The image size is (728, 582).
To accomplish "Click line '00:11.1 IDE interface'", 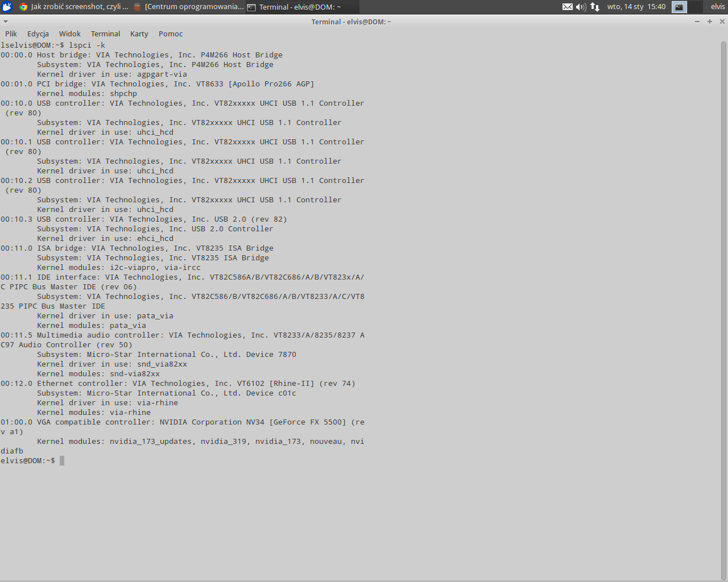I will (x=183, y=277).
